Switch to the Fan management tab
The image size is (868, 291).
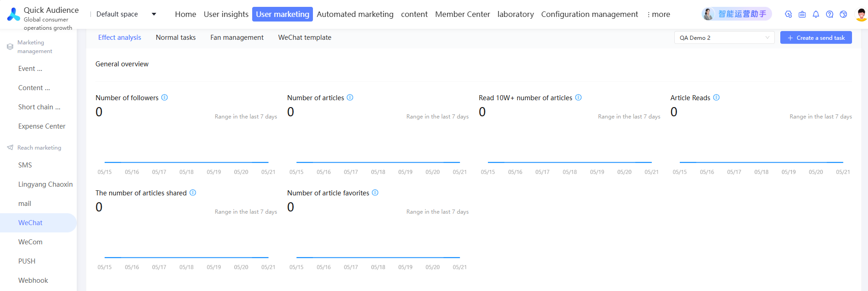point(237,38)
